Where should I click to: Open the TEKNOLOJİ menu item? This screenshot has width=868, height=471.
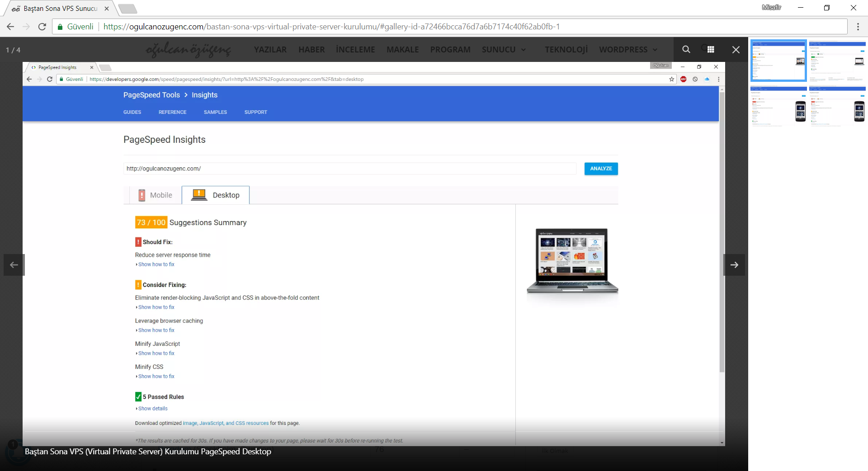[566, 50]
